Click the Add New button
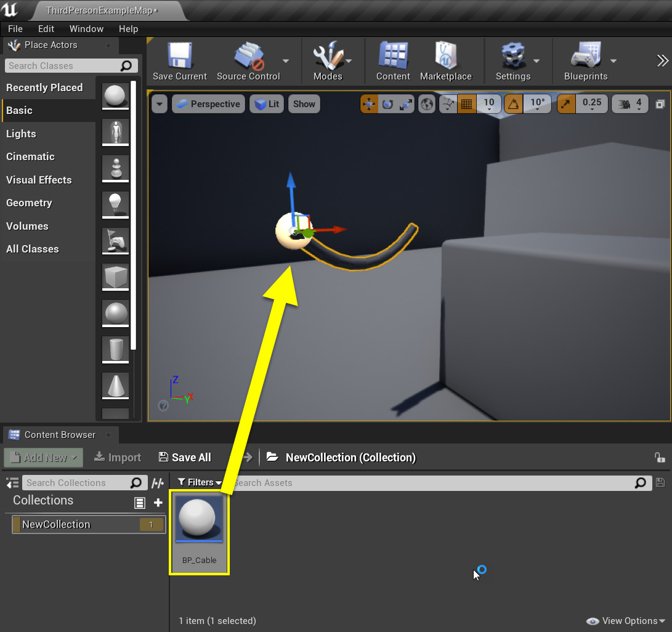The width and height of the screenshot is (672, 632). click(x=44, y=457)
